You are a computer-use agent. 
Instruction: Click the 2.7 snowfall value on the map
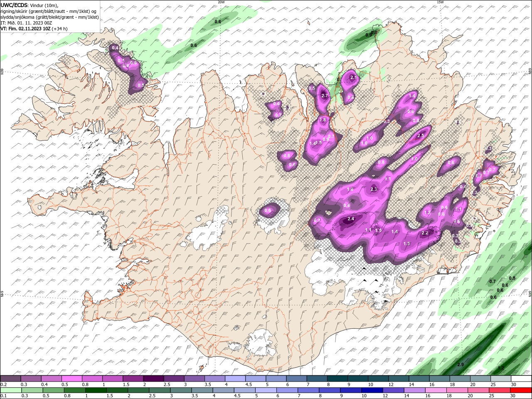point(325,96)
